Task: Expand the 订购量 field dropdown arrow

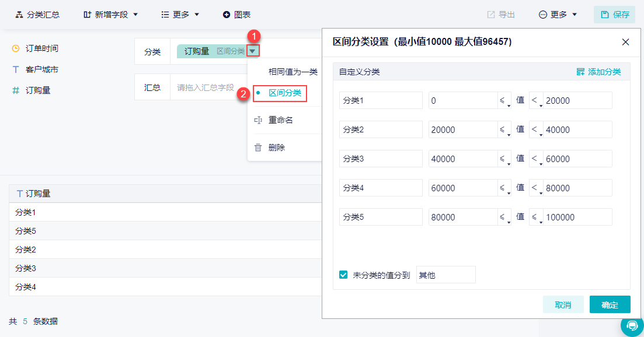Action: (252, 51)
